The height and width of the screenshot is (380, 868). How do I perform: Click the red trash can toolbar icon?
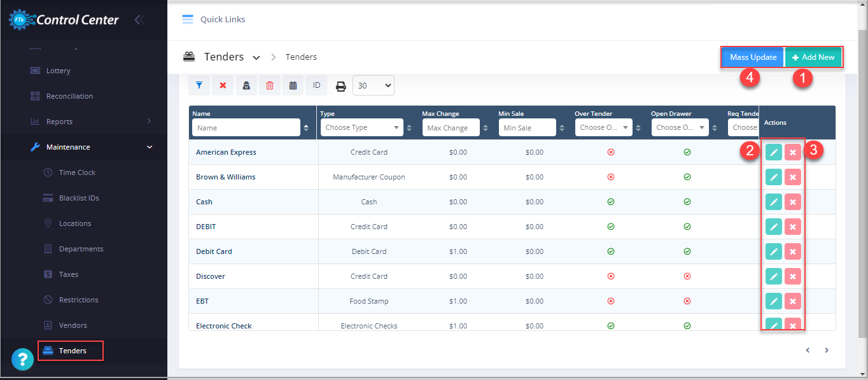(x=269, y=85)
